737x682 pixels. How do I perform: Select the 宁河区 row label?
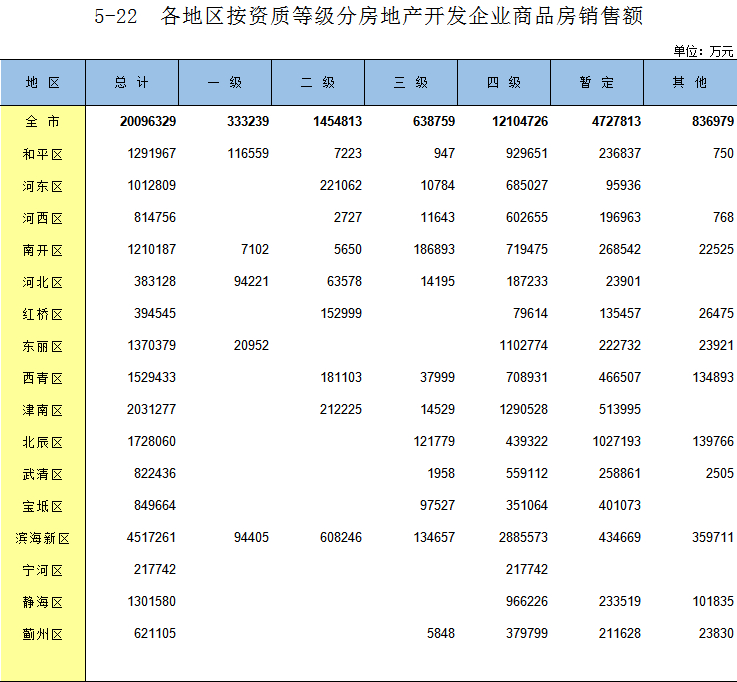tap(43, 570)
